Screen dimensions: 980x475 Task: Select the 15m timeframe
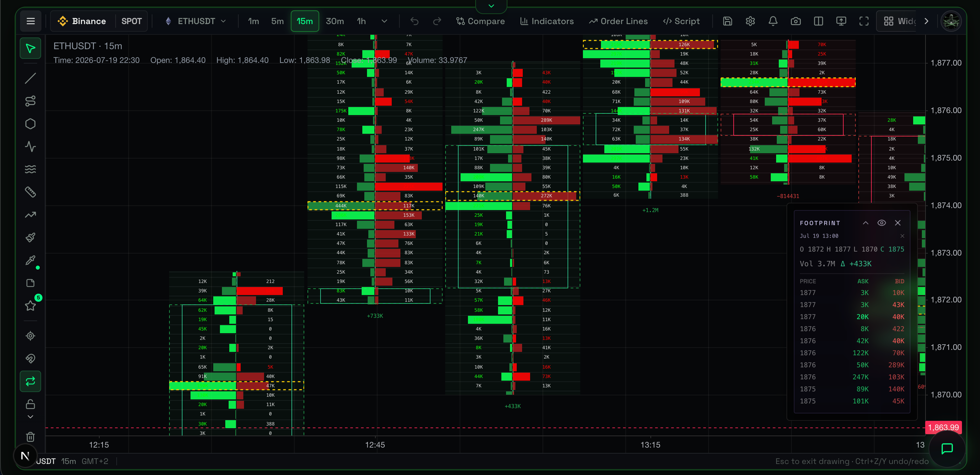(305, 21)
